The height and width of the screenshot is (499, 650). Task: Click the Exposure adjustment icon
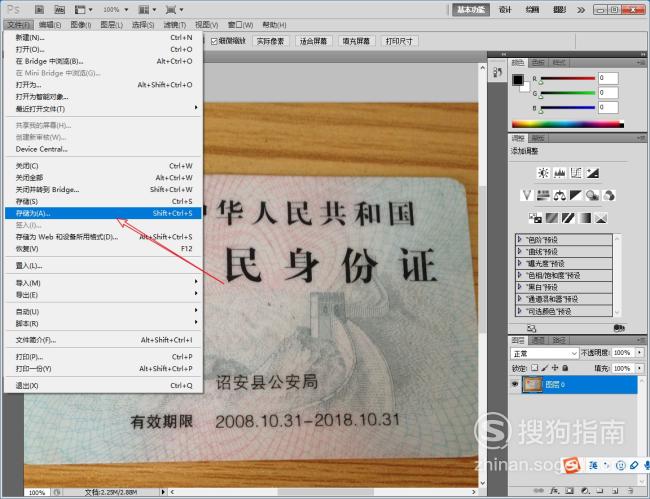[592, 173]
